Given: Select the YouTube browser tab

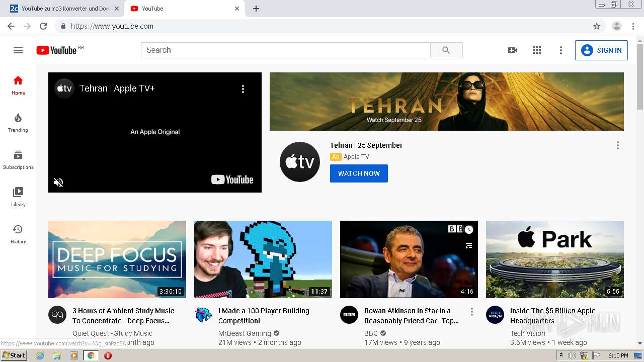Looking at the screenshot, I should point(186,9).
